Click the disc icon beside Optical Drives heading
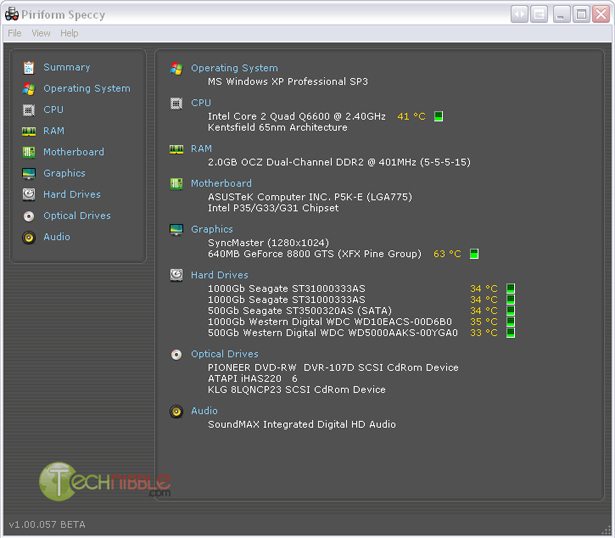615x538 pixels. click(176, 354)
